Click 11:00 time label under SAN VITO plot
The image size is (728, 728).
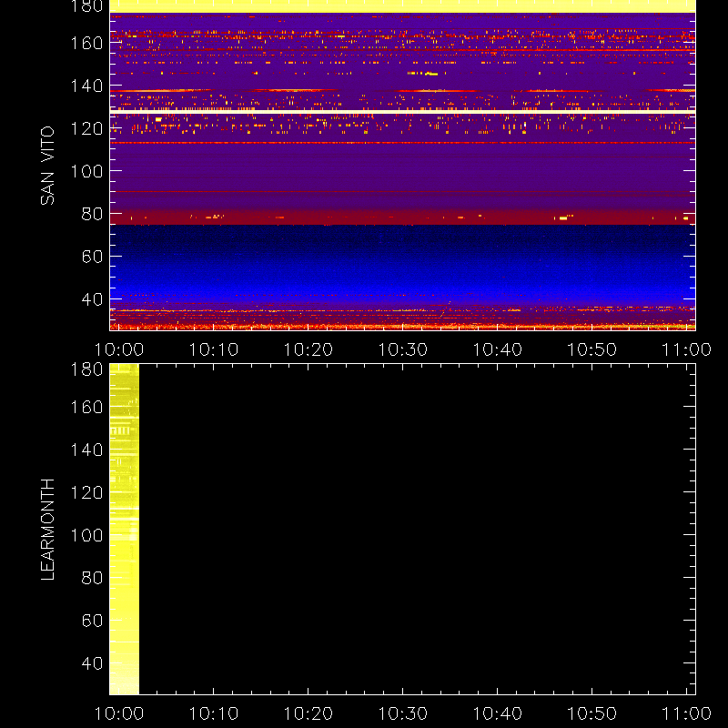click(687, 349)
